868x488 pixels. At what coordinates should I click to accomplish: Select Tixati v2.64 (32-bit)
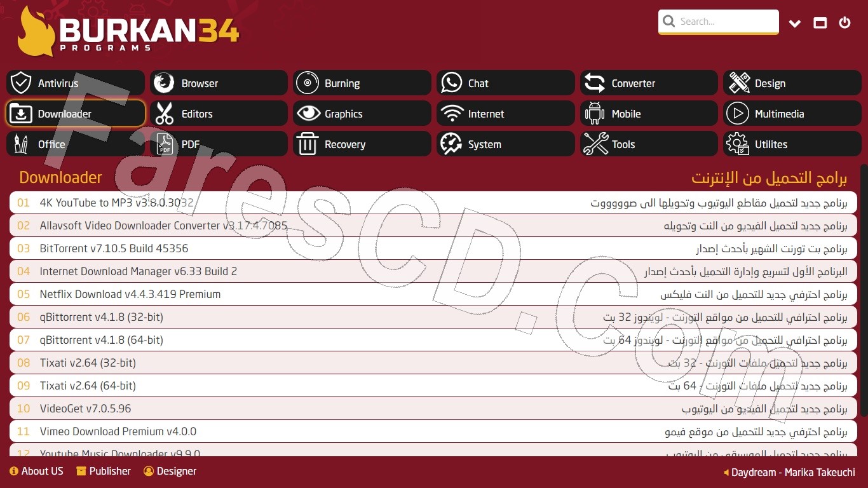point(433,363)
